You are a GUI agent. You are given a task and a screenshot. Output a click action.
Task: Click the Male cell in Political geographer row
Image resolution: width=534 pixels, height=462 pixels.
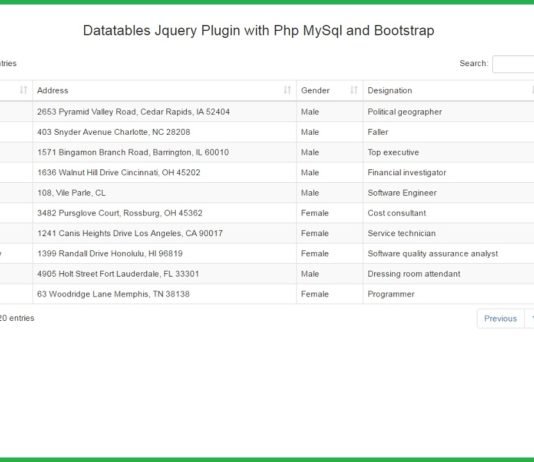330,112
